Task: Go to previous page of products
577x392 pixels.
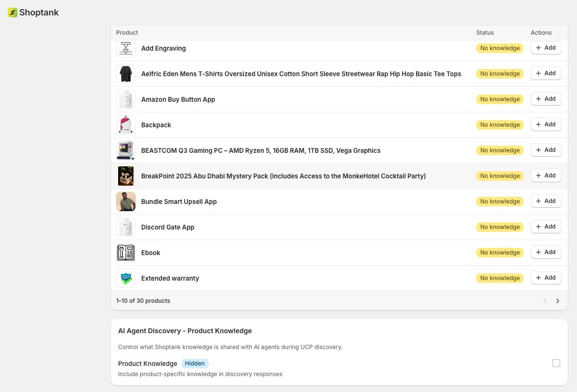Action: 545,301
